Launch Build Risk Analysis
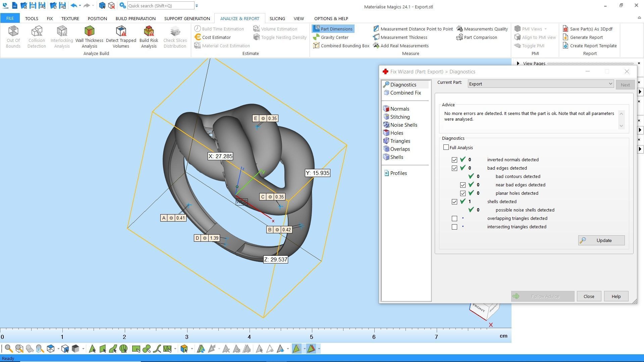Viewport: 644px width, 362px height. coord(149,37)
